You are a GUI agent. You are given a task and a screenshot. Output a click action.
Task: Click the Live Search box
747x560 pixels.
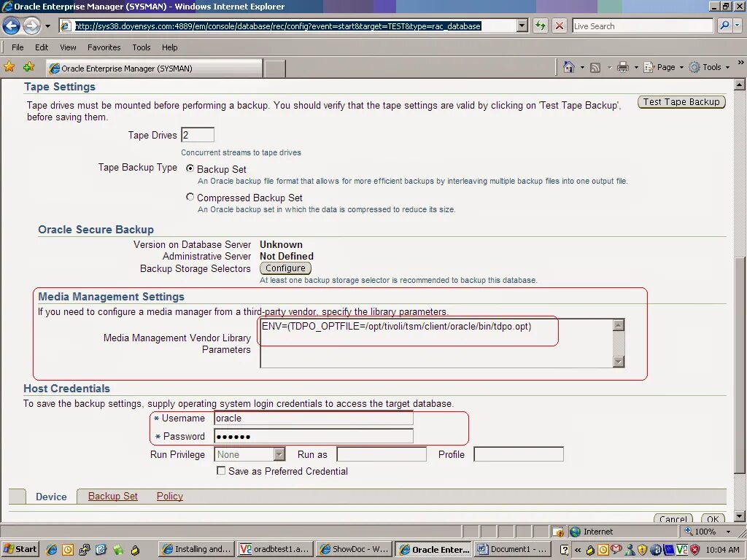(642, 26)
